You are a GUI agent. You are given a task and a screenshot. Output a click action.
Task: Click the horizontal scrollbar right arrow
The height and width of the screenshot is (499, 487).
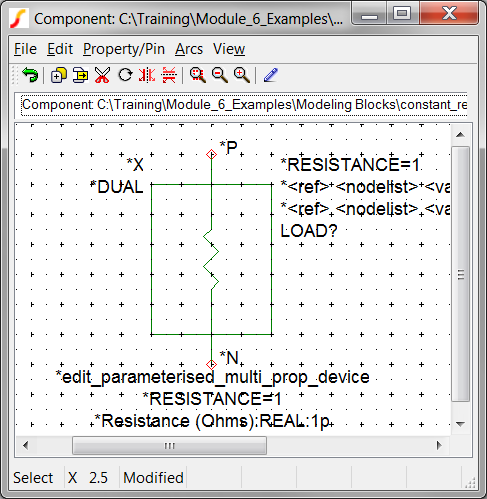[439, 445]
